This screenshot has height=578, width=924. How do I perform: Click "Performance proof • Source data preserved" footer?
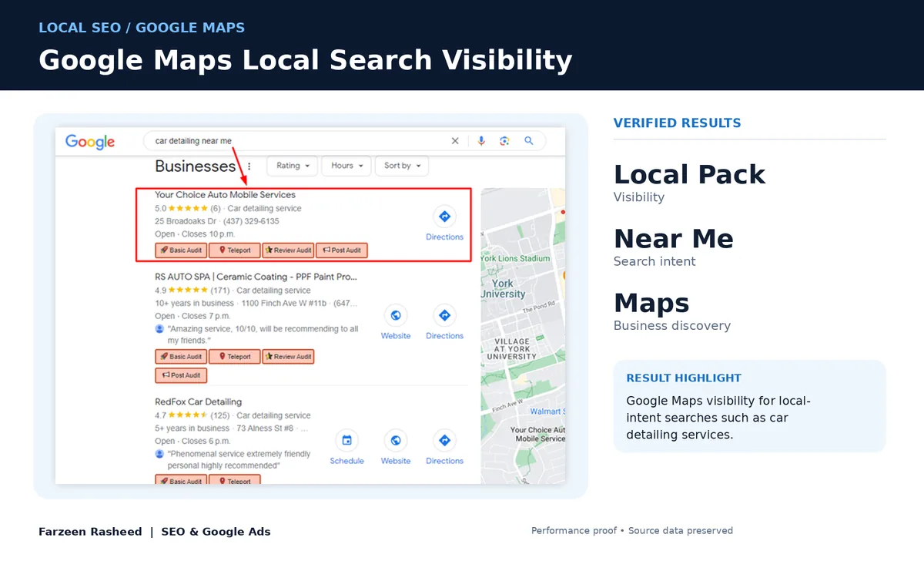[632, 531]
